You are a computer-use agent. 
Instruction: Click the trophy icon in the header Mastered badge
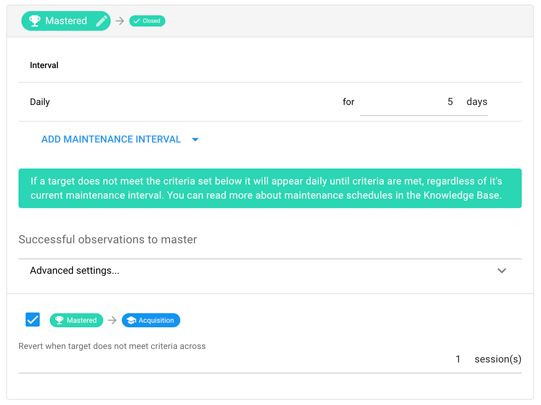pos(35,21)
